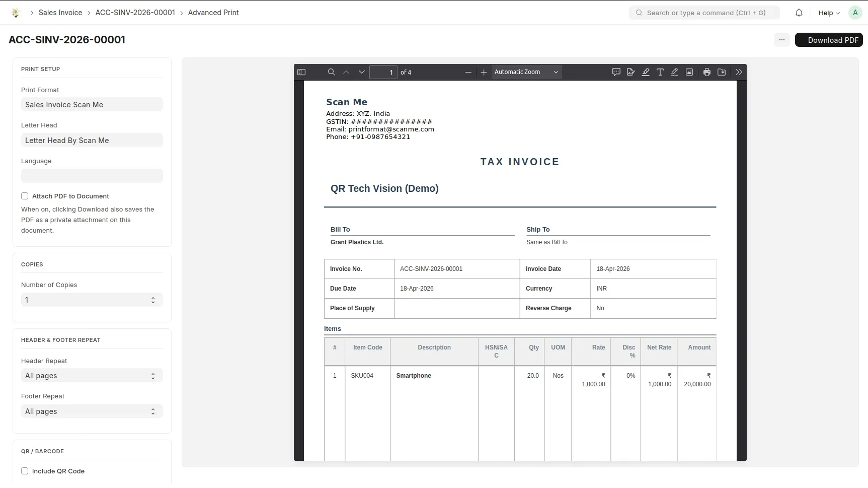
Task: Open the three-dot more options menu
Action: pyautogui.click(x=782, y=40)
